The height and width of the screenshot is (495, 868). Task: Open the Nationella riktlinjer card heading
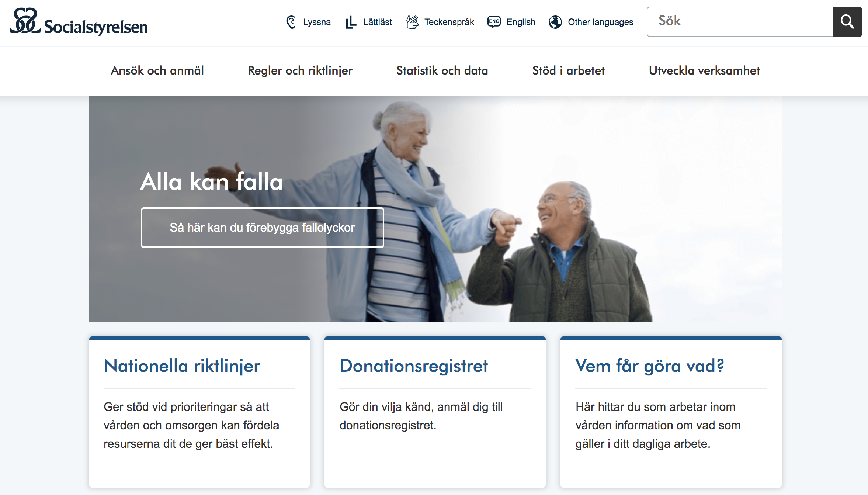click(x=182, y=366)
